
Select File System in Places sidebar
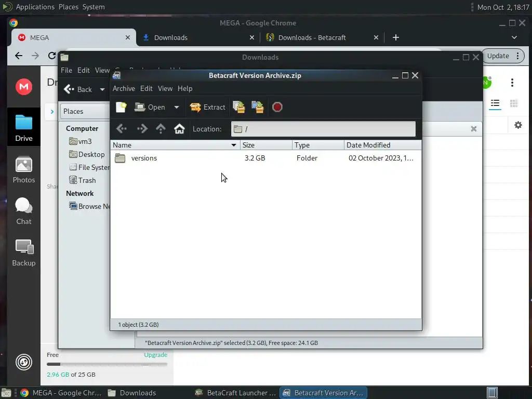pos(89,167)
